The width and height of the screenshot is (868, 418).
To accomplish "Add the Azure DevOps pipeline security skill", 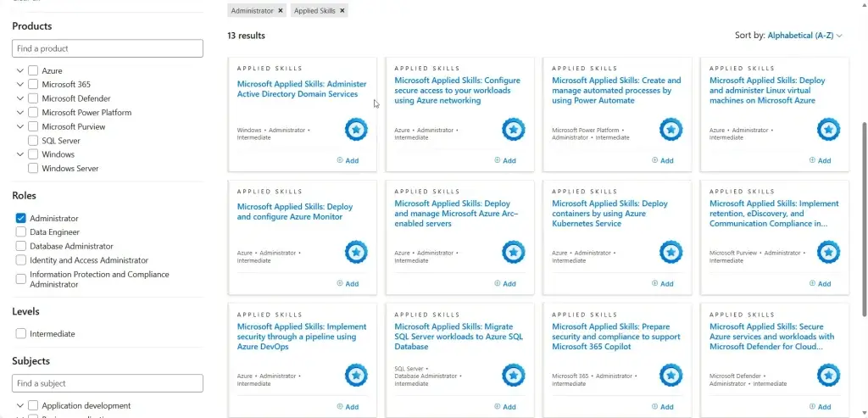I will coord(348,406).
